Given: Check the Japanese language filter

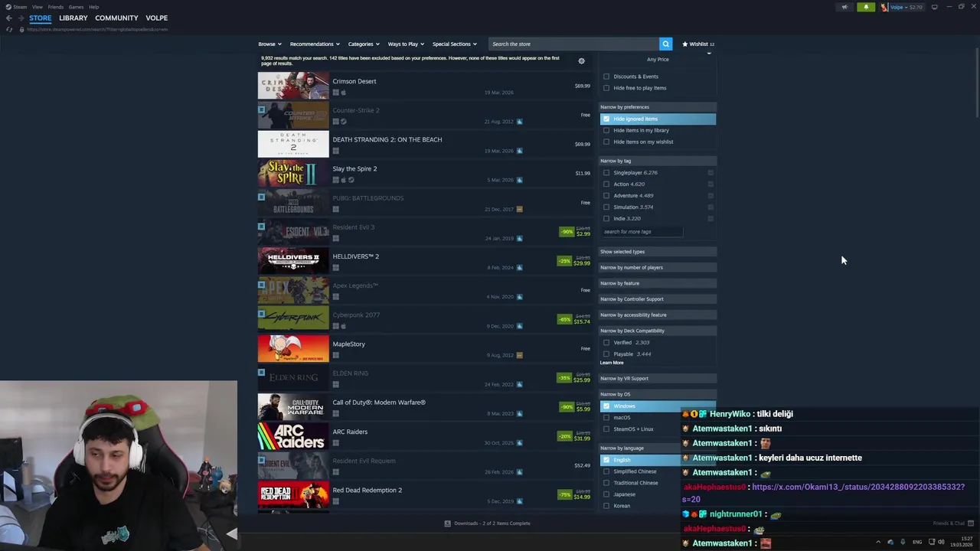Looking at the screenshot, I should pos(606,494).
